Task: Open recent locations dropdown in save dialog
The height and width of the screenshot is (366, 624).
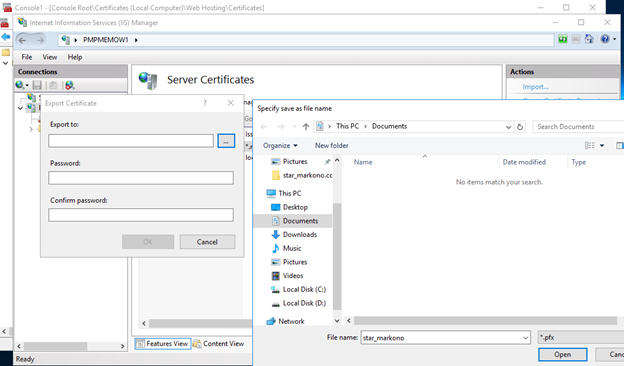Action: click(294, 127)
